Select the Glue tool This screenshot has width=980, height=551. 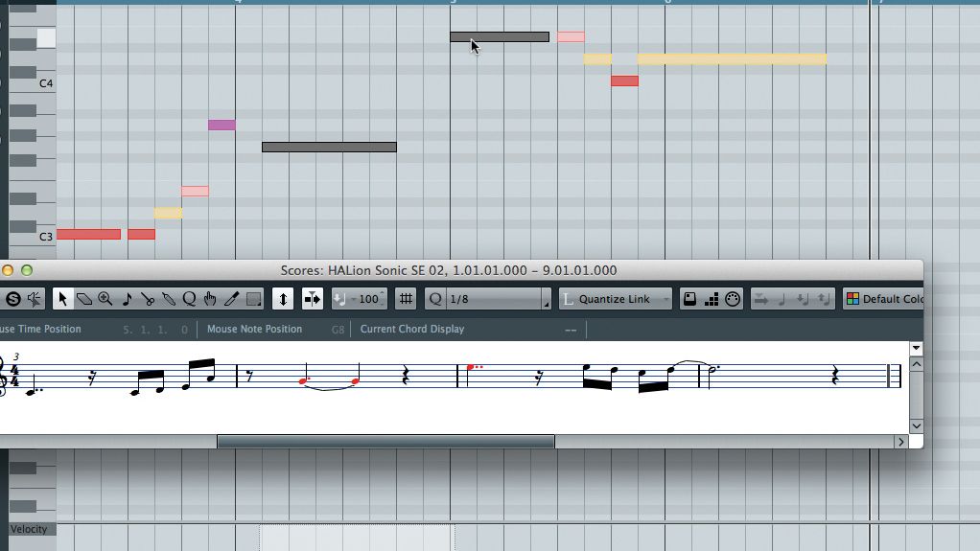(x=169, y=299)
